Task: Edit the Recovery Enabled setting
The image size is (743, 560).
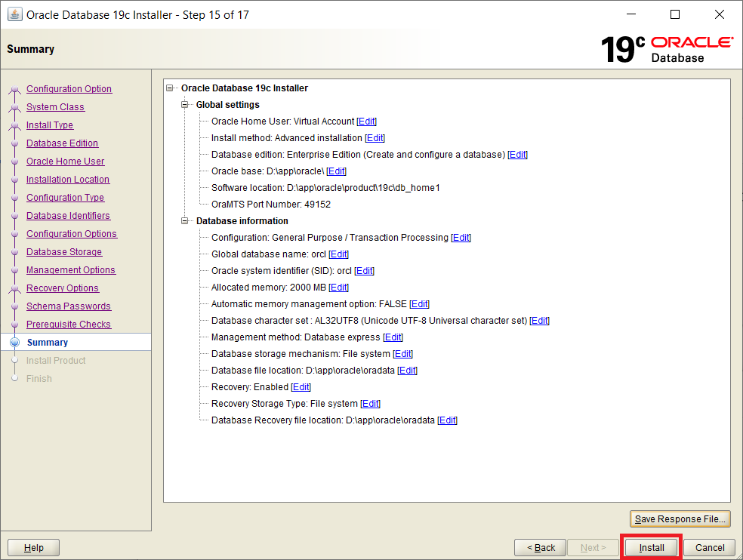Action: click(301, 386)
